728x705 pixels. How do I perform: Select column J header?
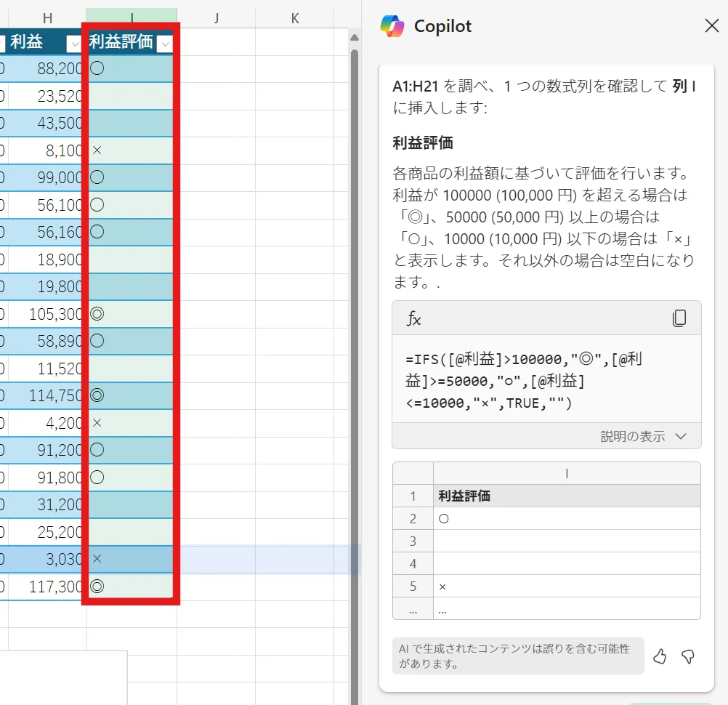216,17
